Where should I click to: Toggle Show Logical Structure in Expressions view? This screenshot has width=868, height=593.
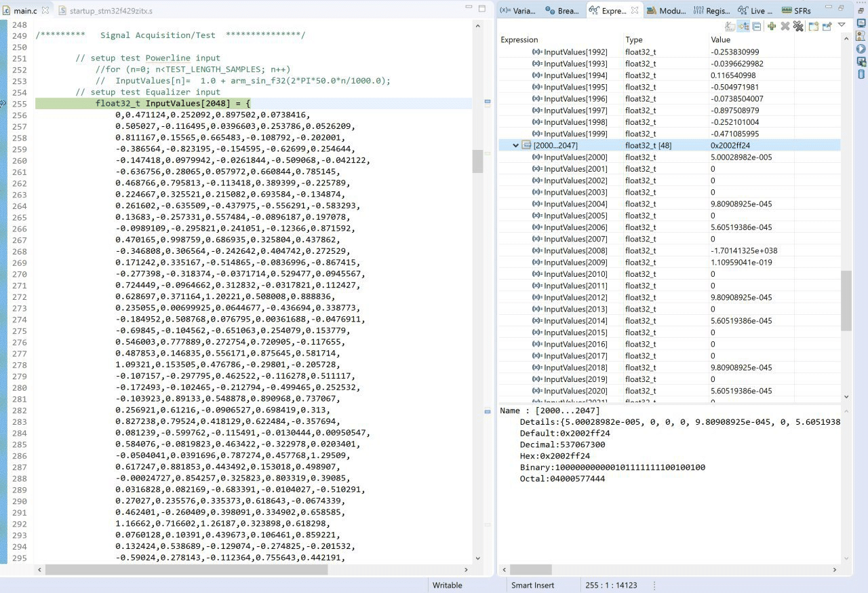(x=743, y=26)
